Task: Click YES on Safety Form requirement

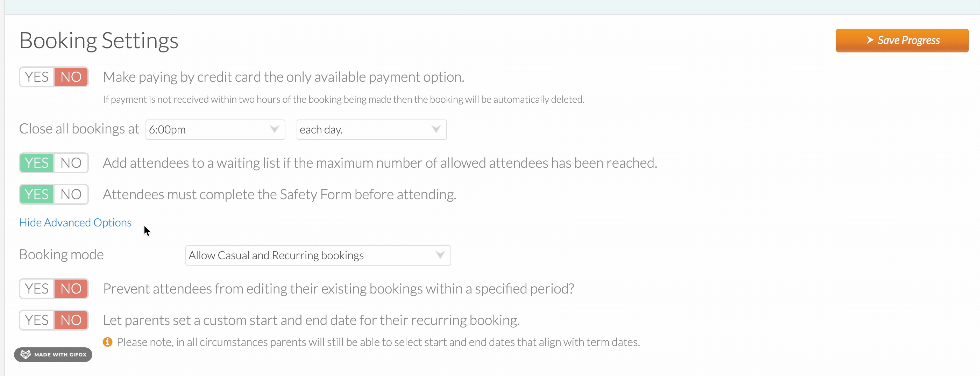Action: tap(36, 194)
